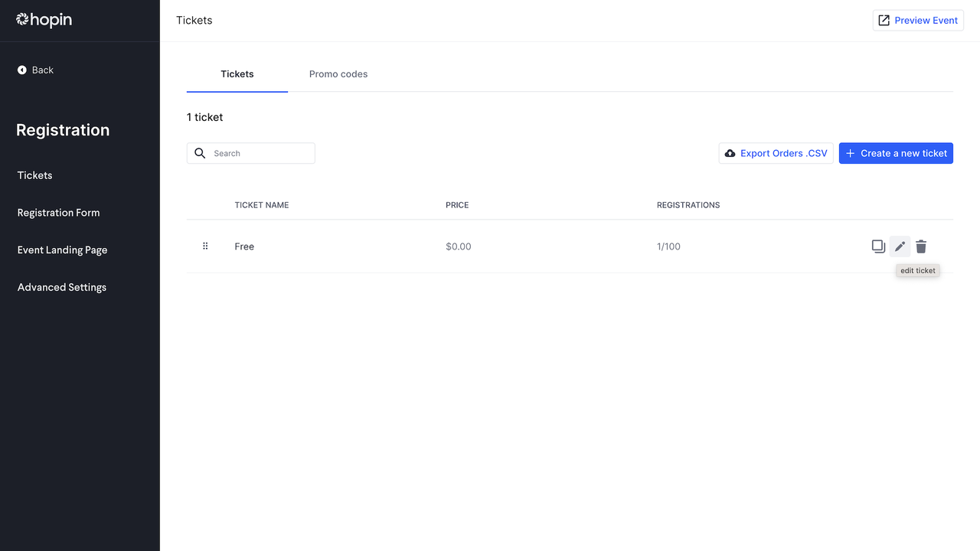Open Registration Form in the sidebar
Viewport: 980px width, 551px height.
coord(58,212)
